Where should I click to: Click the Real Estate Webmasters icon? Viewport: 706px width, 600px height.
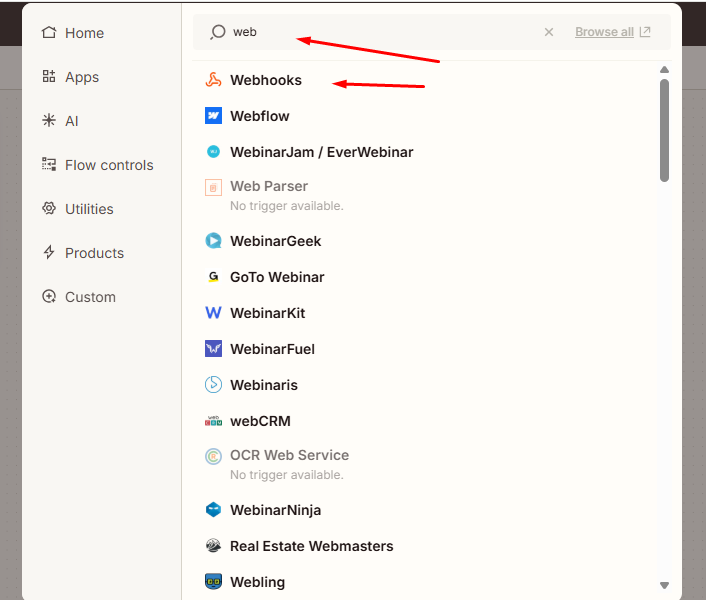(x=213, y=546)
